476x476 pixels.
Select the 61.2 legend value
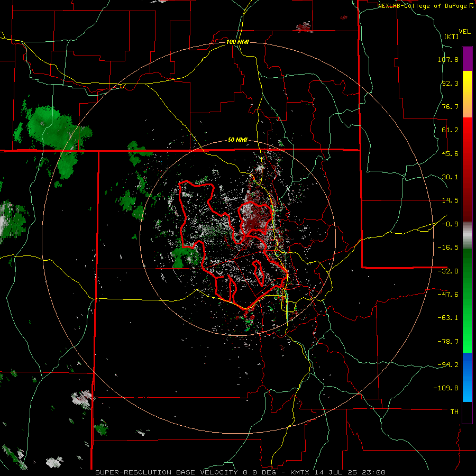pos(450,130)
